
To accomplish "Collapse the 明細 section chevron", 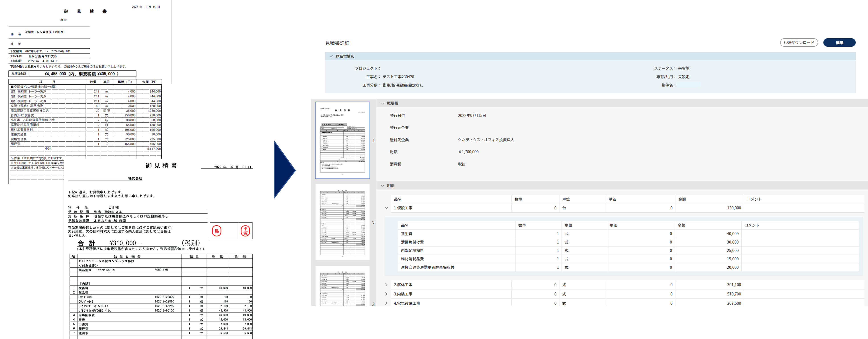I will click(x=382, y=185).
